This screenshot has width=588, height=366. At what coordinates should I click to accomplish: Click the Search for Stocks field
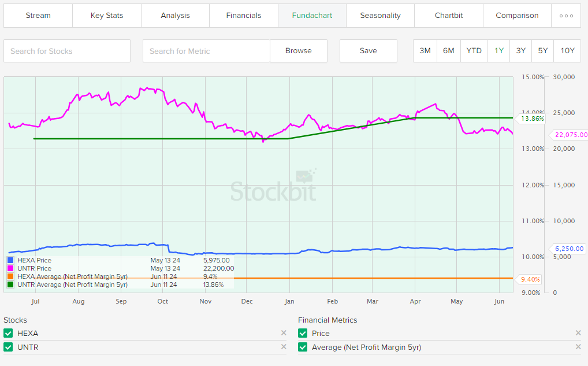coord(67,51)
